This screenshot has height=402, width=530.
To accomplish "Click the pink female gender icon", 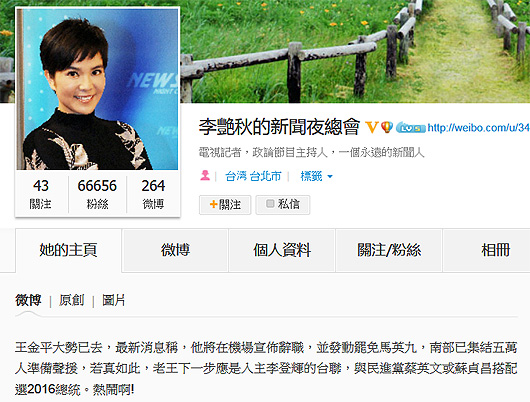I will [x=205, y=175].
